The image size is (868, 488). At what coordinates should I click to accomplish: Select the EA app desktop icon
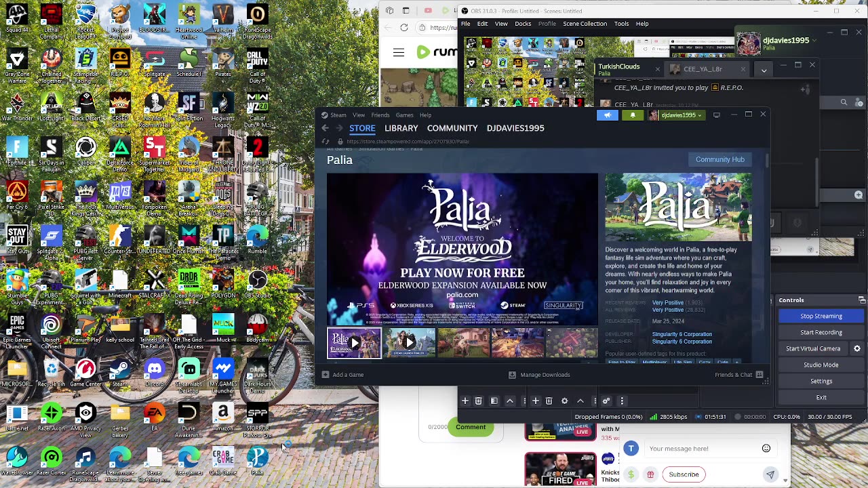pyautogui.click(x=155, y=418)
